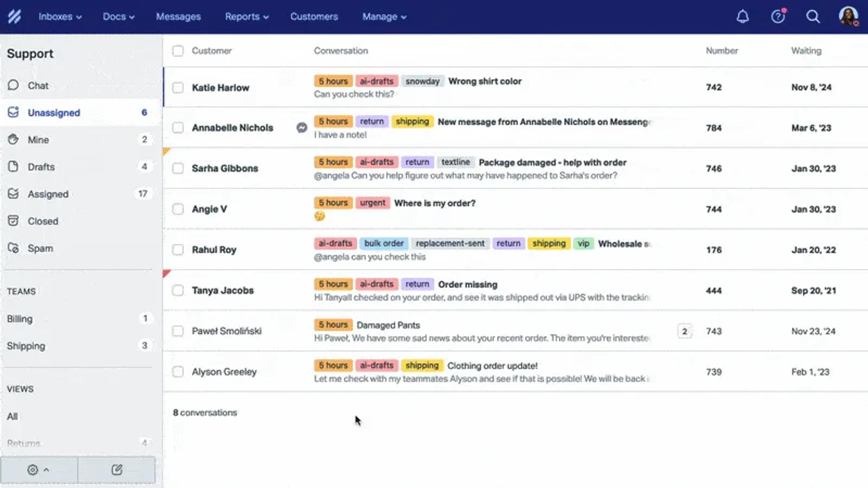
Task: Click the snowday tag on Katie Harlow row
Action: pos(422,81)
